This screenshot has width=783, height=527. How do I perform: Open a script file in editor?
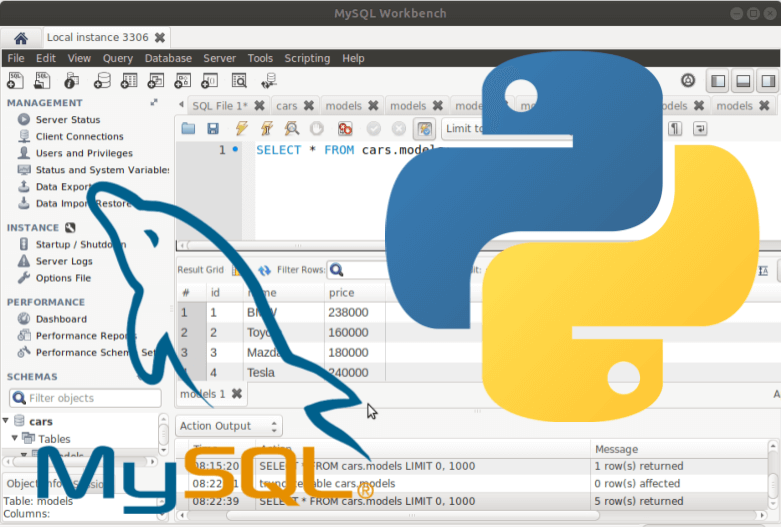click(188, 129)
